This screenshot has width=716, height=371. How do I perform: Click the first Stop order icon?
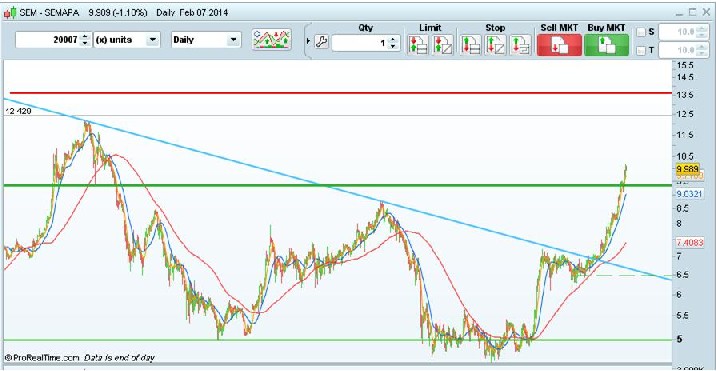[x=471, y=45]
